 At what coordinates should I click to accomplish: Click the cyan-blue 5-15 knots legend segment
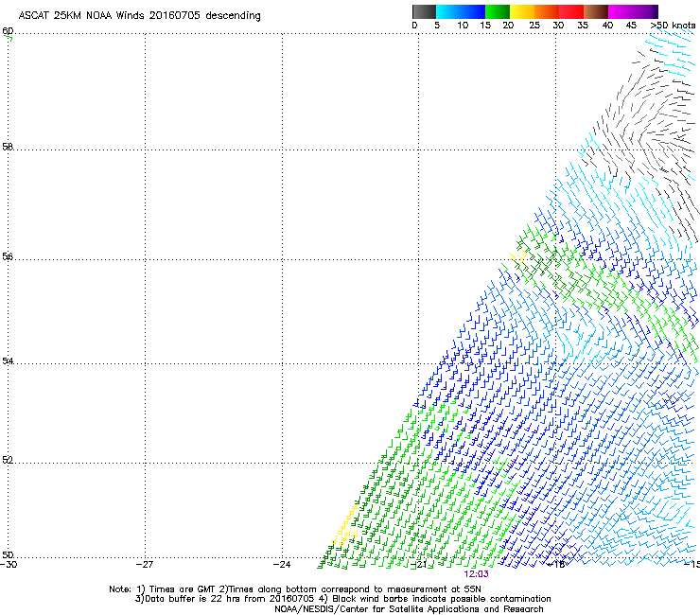coord(461,11)
